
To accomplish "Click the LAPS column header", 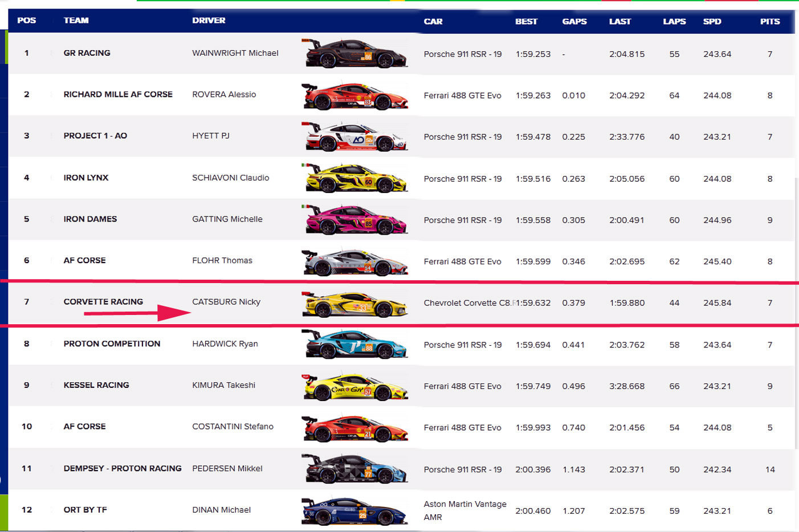I will point(674,22).
